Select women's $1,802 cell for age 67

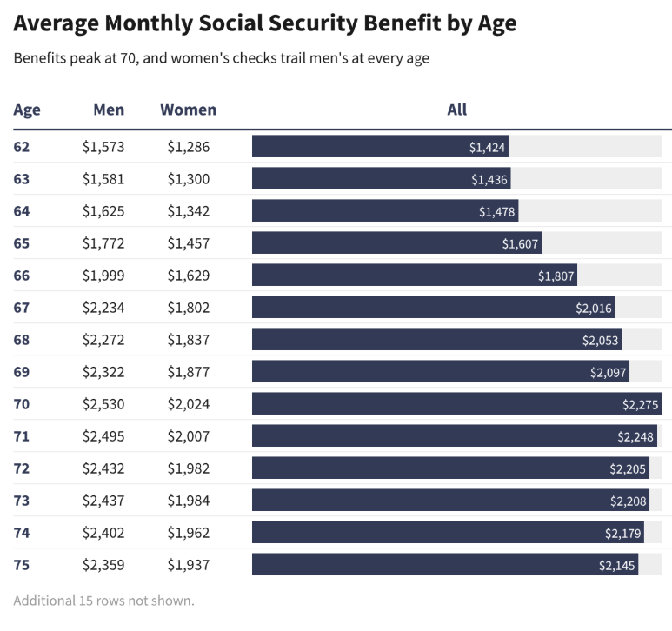click(189, 308)
